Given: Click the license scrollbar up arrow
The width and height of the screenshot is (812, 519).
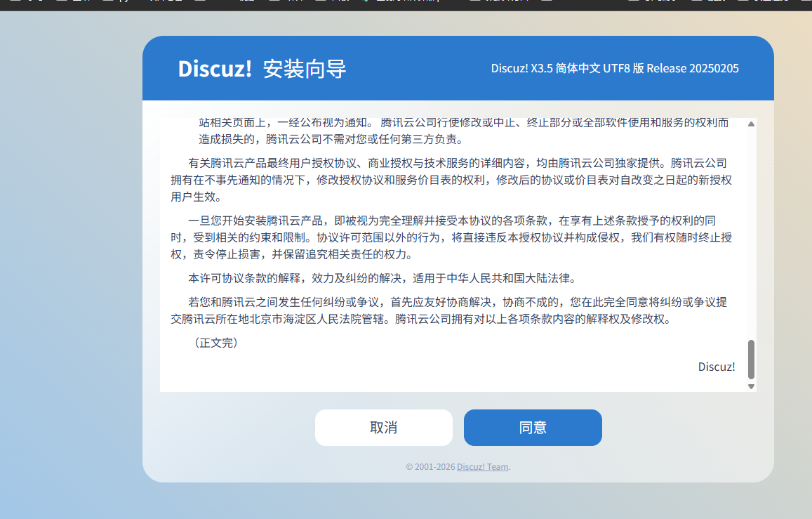Looking at the screenshot, I should tap(751, 124).
